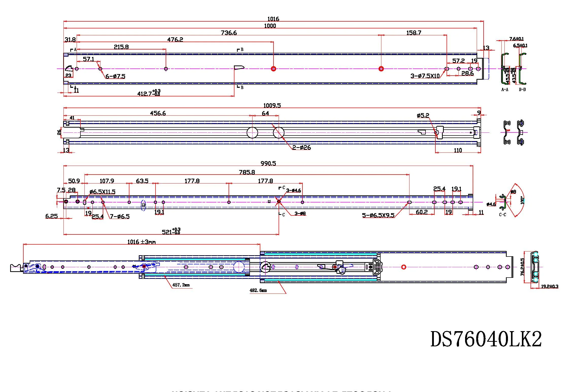Select the DS76040LK2 model number title
Viewport: 562px width, 392px height.
tap(486, 339)
